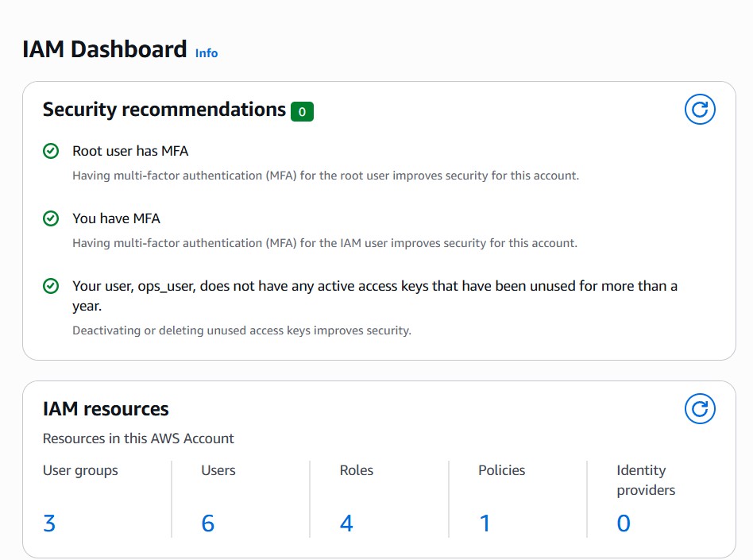This screenshot has height=560, width=753.
Task: Select the Root user has MFA title
Action: [130, 151]
